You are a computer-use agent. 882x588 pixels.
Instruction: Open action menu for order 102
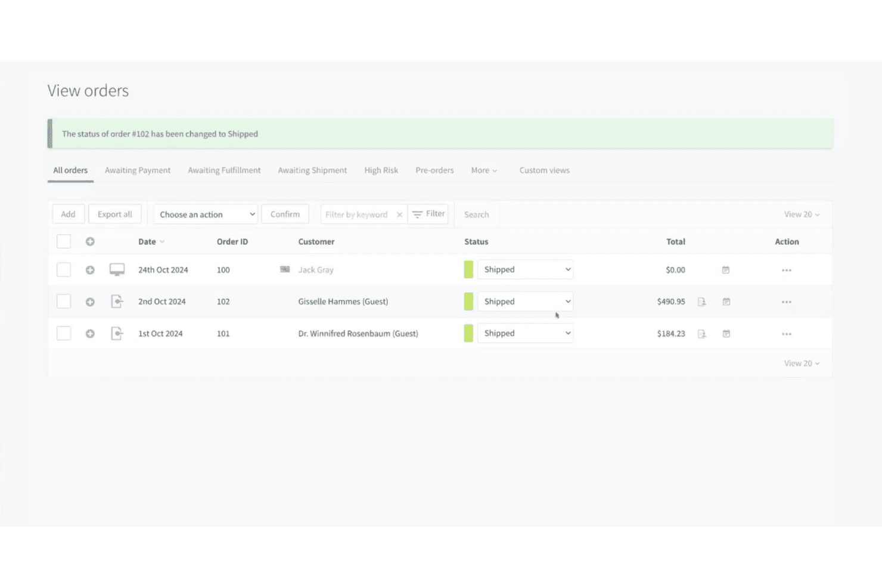point(787,302)
